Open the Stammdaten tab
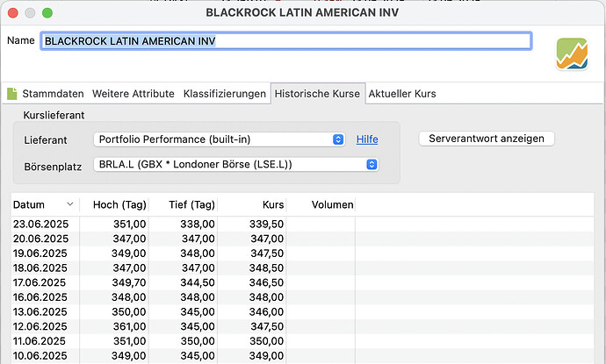Image resolution: width=606 pixels, height=364 pixels. [x=53, y=94]
